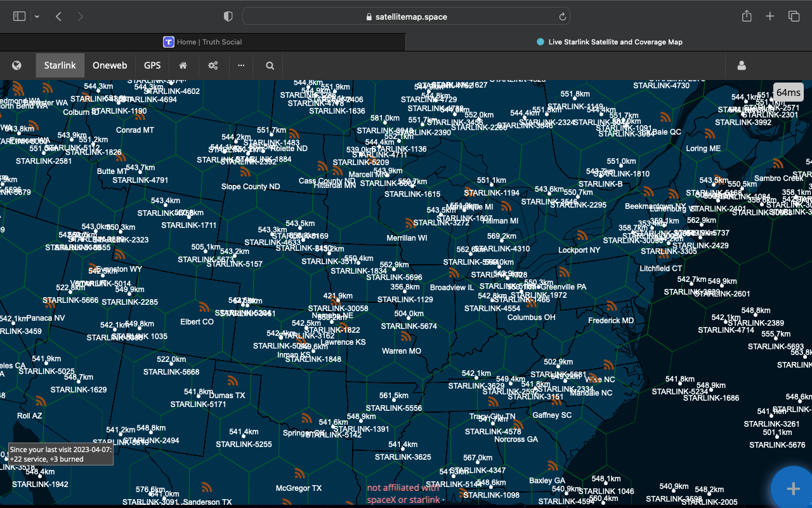Expand the Safari sidebar dropdown chevron
The image size is (812, 508).
37,17
